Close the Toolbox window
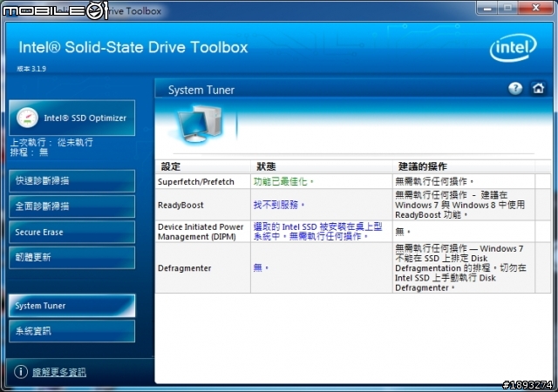This screenshot has width=558, height=392. 535,8
